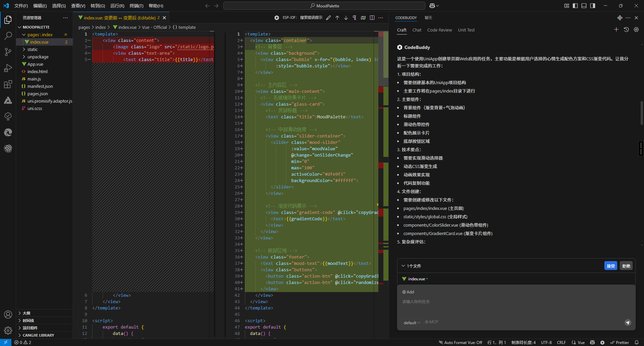644x346 pixels.
Task: Switch to the Chat tab
Action: 417,30
